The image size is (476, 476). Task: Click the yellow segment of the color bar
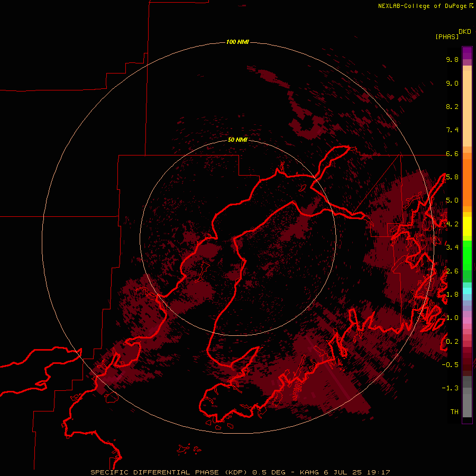click(467, 226)
